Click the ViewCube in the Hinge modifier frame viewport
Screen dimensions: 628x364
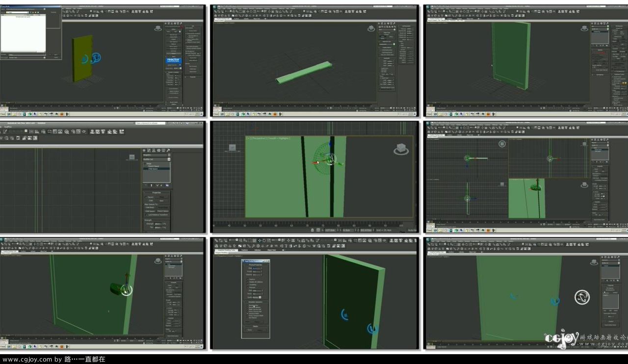(x=131, y=157)
